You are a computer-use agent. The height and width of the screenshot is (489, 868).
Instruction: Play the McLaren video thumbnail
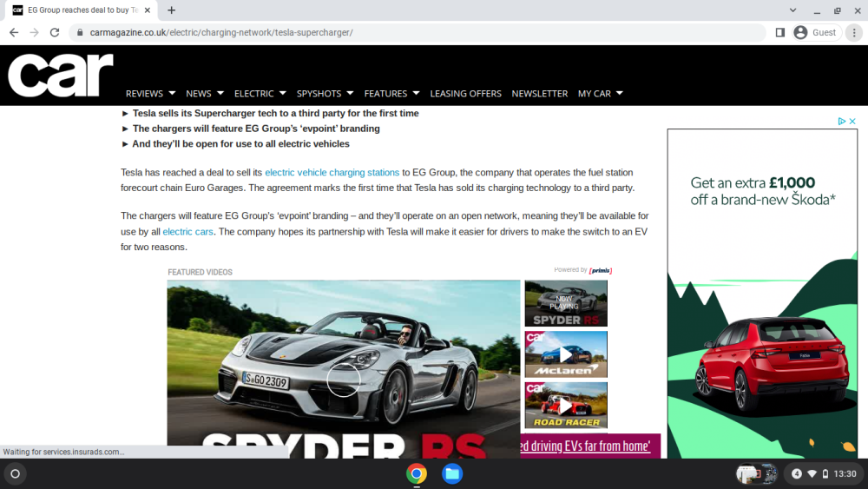pyautogui.click(x=566, y=354)
